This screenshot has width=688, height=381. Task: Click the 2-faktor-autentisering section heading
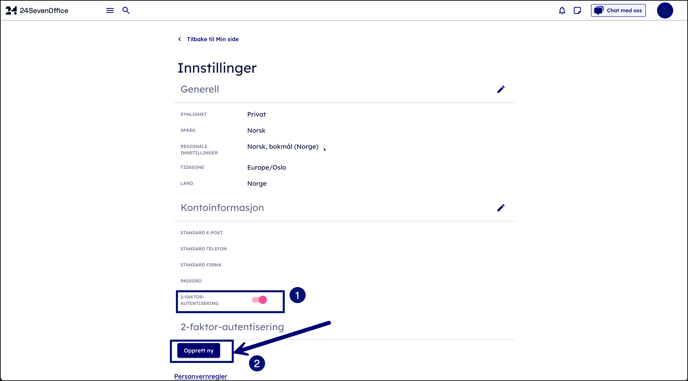(x=232, y=327)
